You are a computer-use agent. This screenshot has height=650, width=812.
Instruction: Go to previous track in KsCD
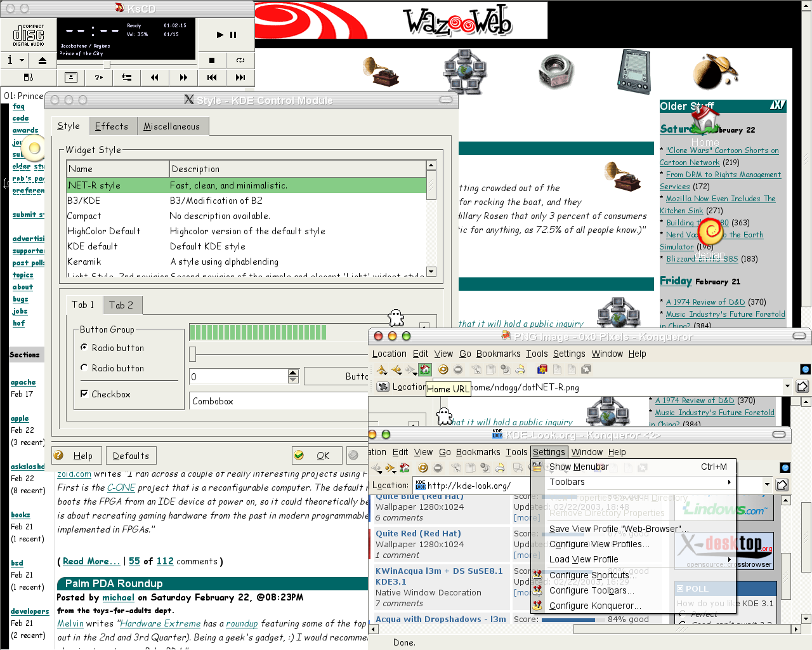coord(212,77)
